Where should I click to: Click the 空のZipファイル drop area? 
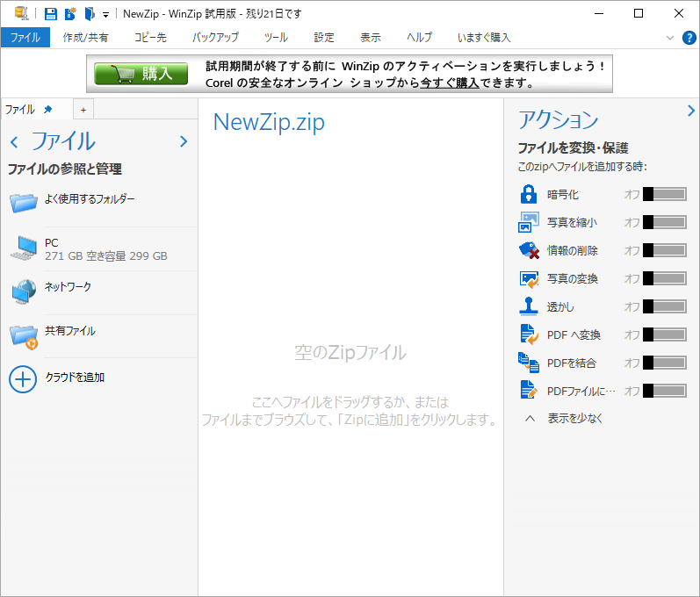[x=350, y=352]
